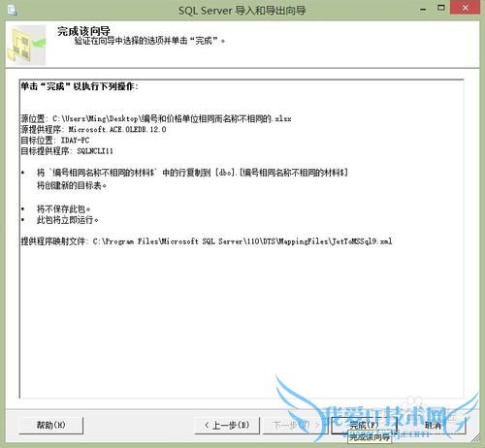Click the 单击“完成”以执行下列操作 heading

(x=80, y=86)
